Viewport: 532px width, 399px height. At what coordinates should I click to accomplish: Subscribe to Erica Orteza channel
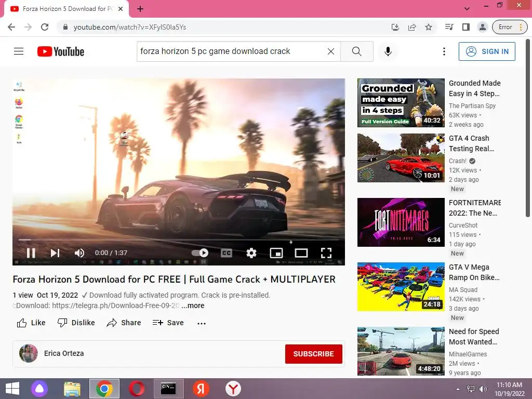(313, 354)
